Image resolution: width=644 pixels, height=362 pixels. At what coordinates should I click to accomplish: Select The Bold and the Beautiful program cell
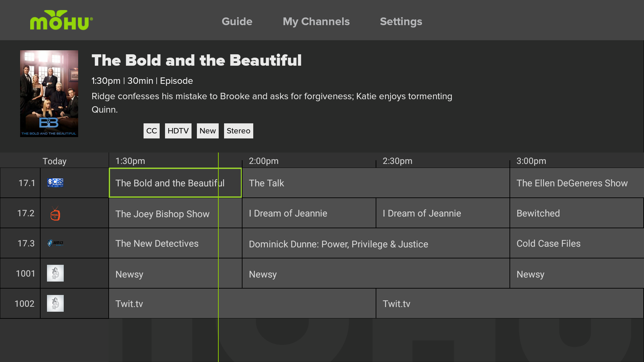click(x=175, y=183)
